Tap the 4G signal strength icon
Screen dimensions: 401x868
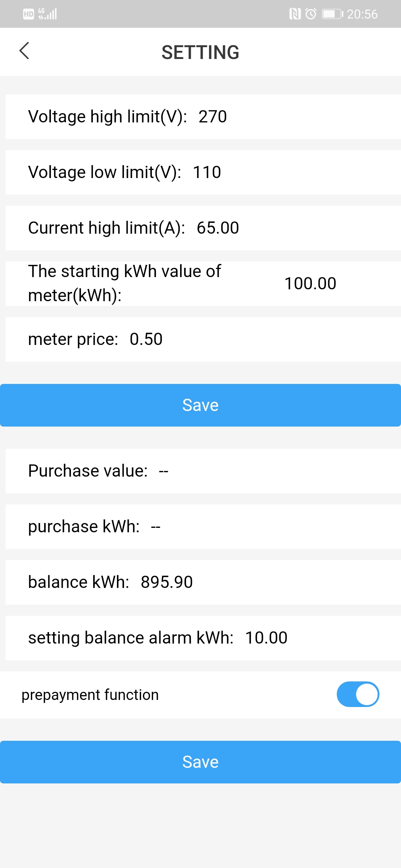(x=48, y=14)
